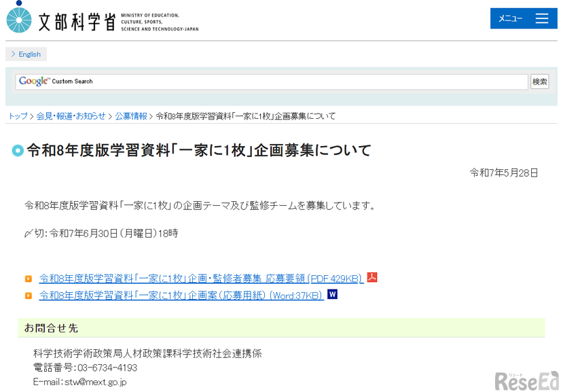Click 科学技術学術政策局人材政策課科学技術社会連携係 contact text
This screenshot has height=392, width=561.
(x=147, y=354)
